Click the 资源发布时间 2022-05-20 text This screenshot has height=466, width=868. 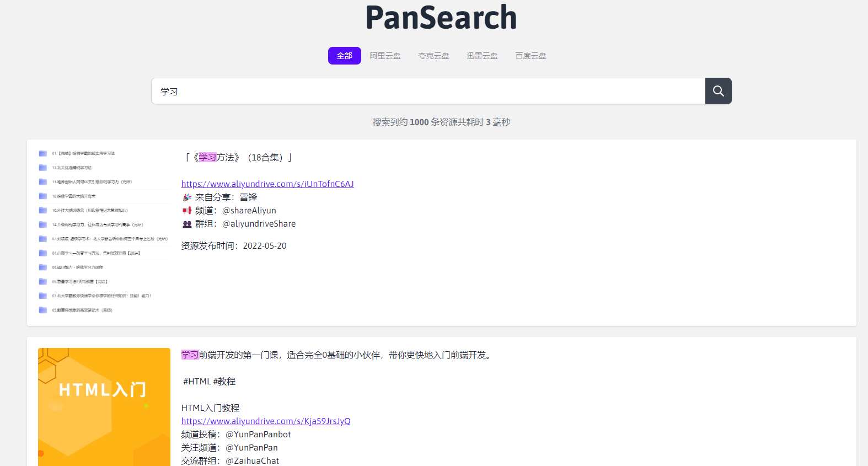pyautogui.click(x=234, y=246)
